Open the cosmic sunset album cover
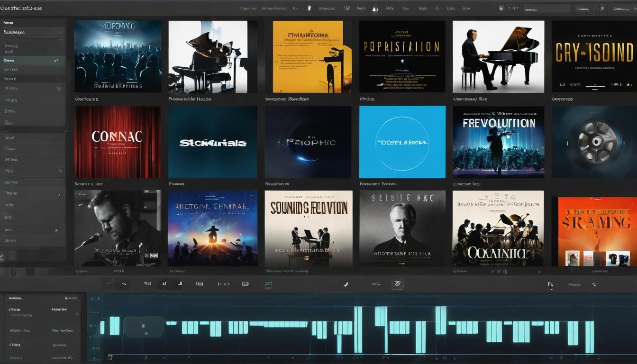Screen dimensions: 637x364 213,228
